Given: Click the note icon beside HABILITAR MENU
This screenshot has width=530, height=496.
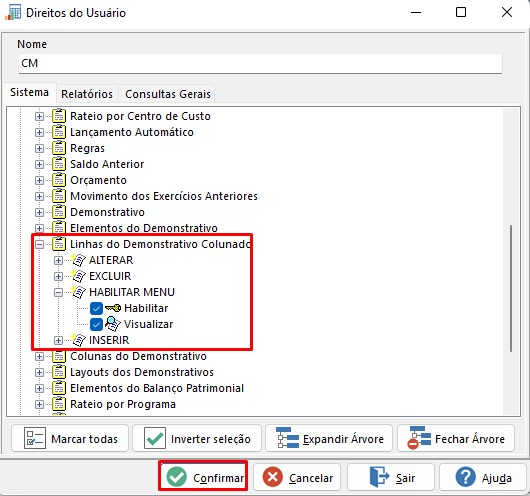Looking at the screenshot, I should click(78, 292).
